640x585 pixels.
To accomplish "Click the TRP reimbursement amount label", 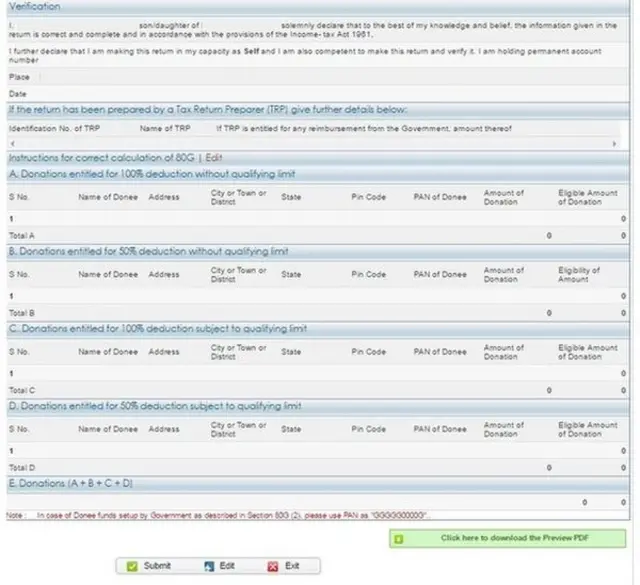I will [364, 129].
